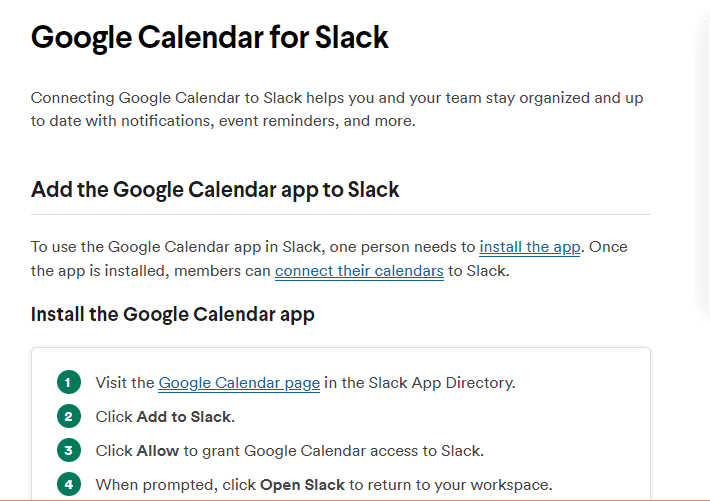Click the "Google Calendar for Slack" title
The height and width of the screenshot is (501, 710).
coord(210,39)
